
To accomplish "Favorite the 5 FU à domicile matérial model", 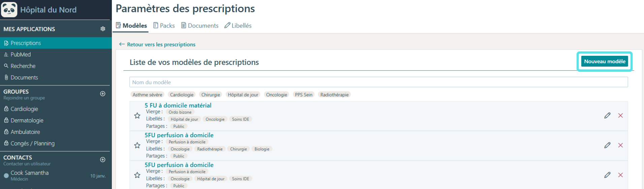I will pos(137,116).
